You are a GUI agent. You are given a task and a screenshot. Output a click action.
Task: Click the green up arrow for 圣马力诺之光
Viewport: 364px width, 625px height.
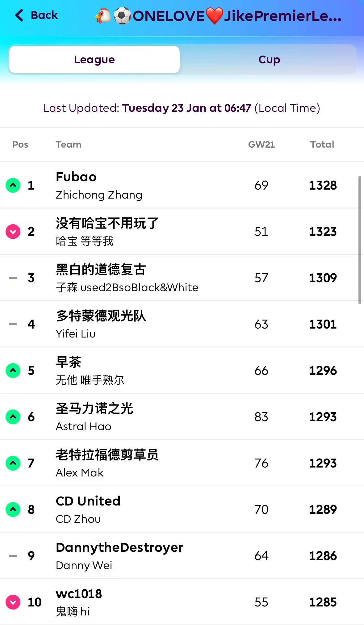13,417
